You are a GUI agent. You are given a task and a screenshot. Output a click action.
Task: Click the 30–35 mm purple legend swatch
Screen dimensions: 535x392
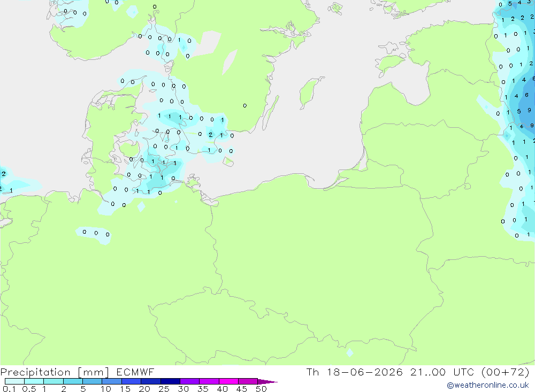click(190, 381)
